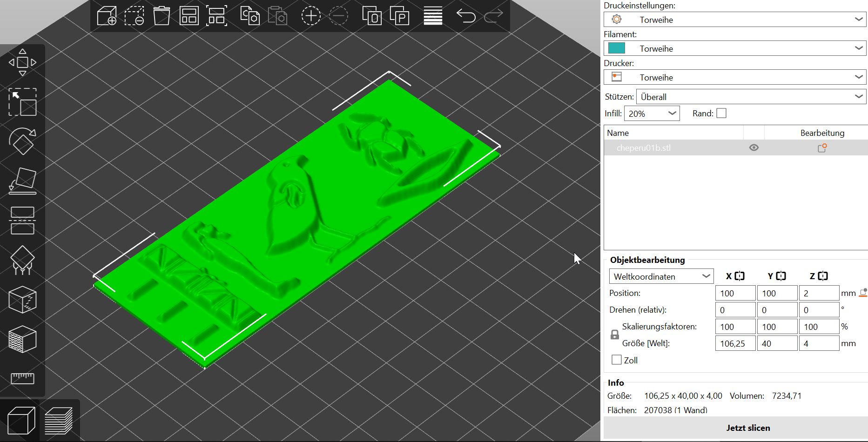Open the Filament preset dropdown

735,48
